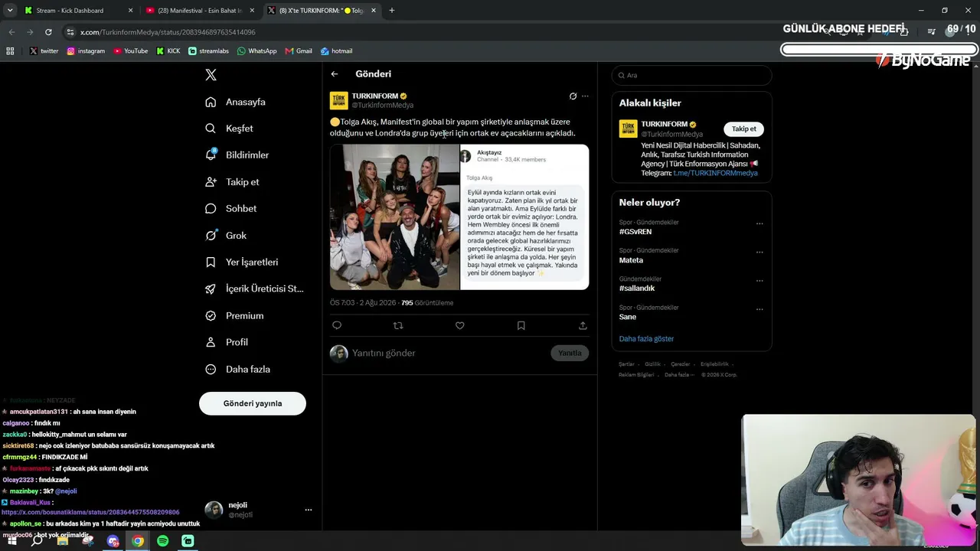This screenshot has width=980, height=551.
Task: Reload the current page
Action: pyautogui.click(x=48, y=32)
